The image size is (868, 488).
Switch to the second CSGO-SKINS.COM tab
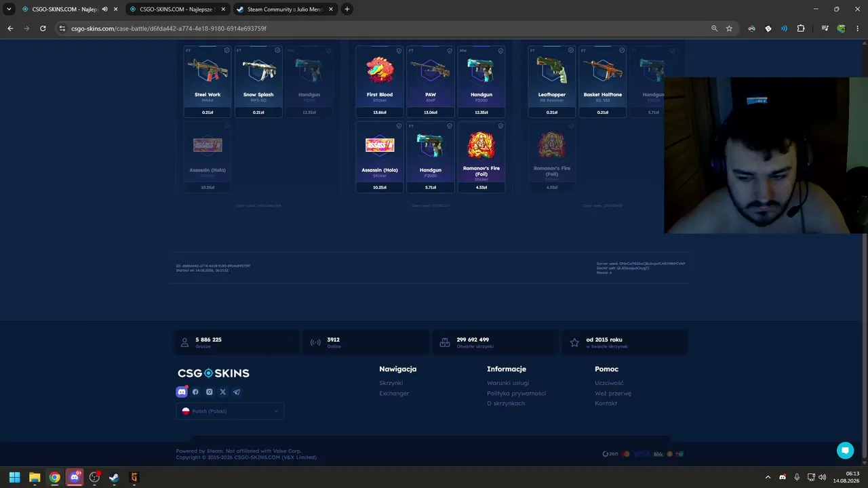pos(177,9)
